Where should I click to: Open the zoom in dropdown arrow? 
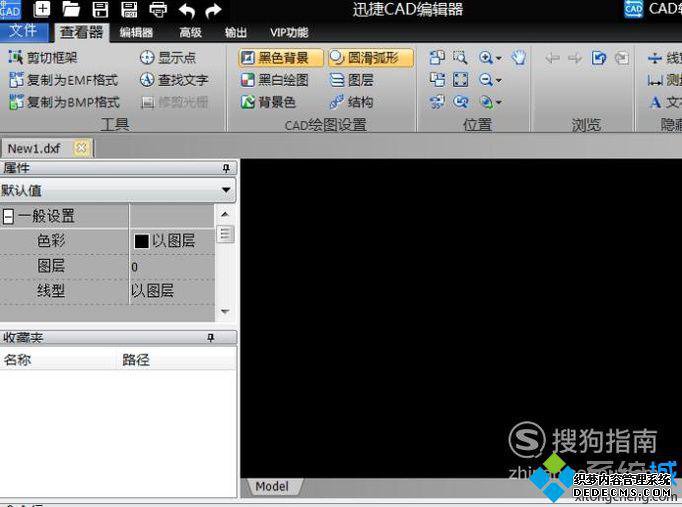pos(498,58)
